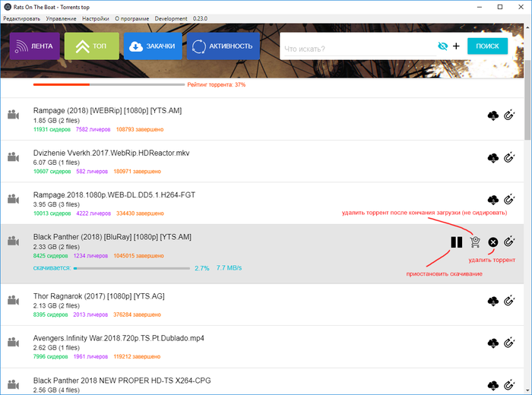Open the ЗАКАЧКИ downloads section
The width and height of the screenshot is (532, 395).
(153, 46)
